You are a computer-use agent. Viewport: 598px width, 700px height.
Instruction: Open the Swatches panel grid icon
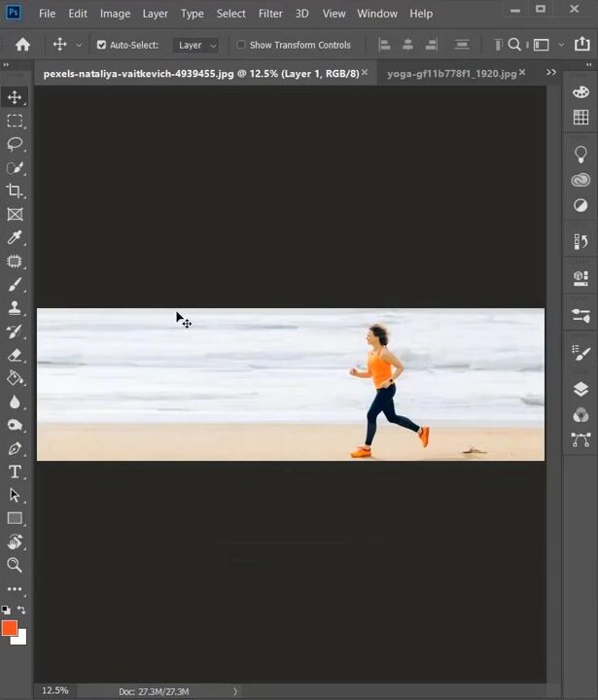(x=580, y=118)
